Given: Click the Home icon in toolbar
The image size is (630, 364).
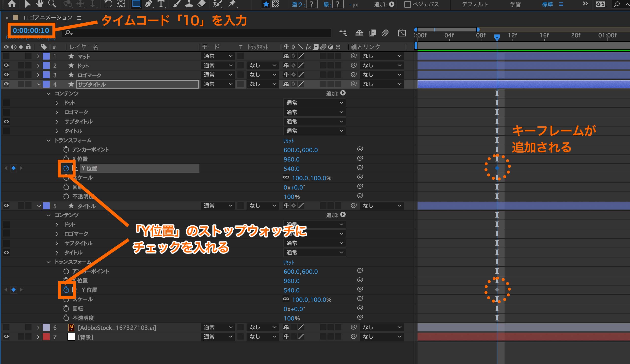Looking at the screenshot, I should [12, 4].
